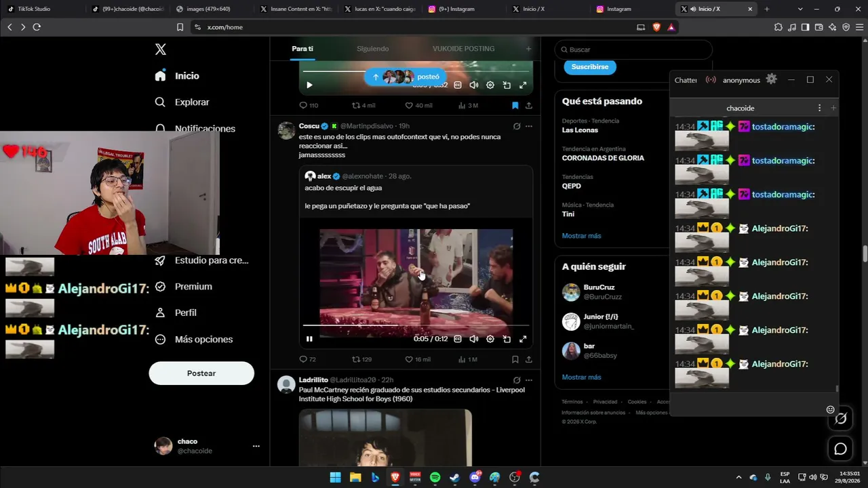Click the Postear button
The width and height of the screenshot is (868, 488).
click(201, 373)
